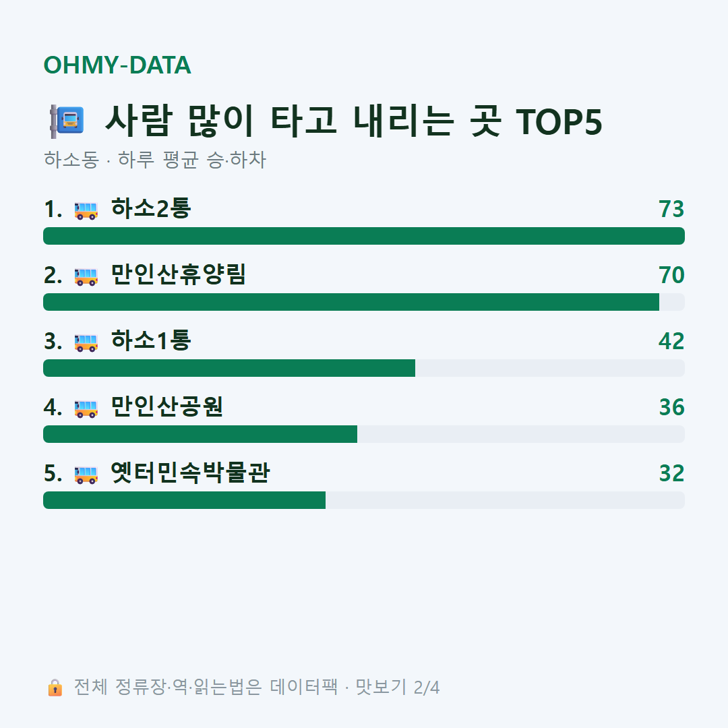Screen dimensions: 728x728
Task: Click the value 42 for 하소1통
Action: pyautogui.click(x=671, y=341)
